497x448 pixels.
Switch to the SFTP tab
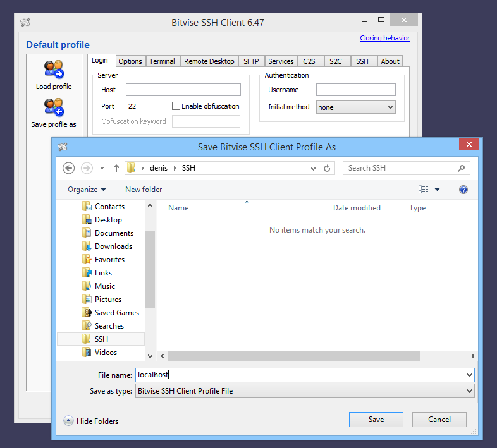(x=251, y=61)
